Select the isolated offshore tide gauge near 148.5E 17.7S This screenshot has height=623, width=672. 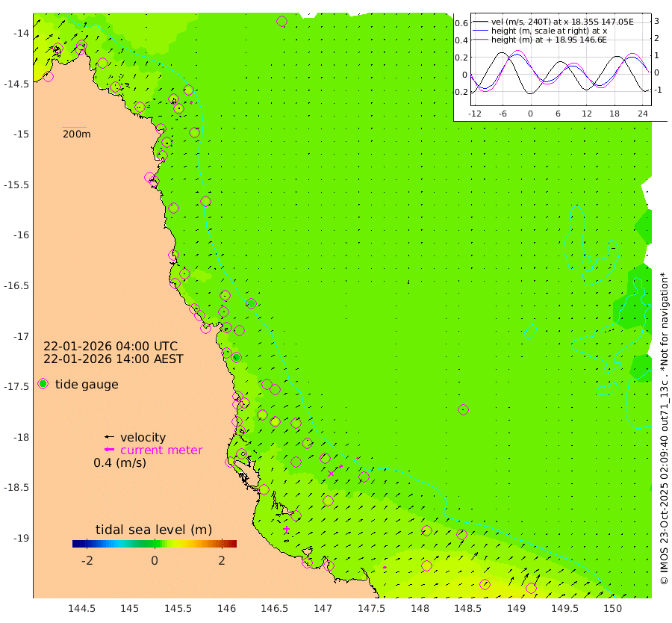coord(463,409)
